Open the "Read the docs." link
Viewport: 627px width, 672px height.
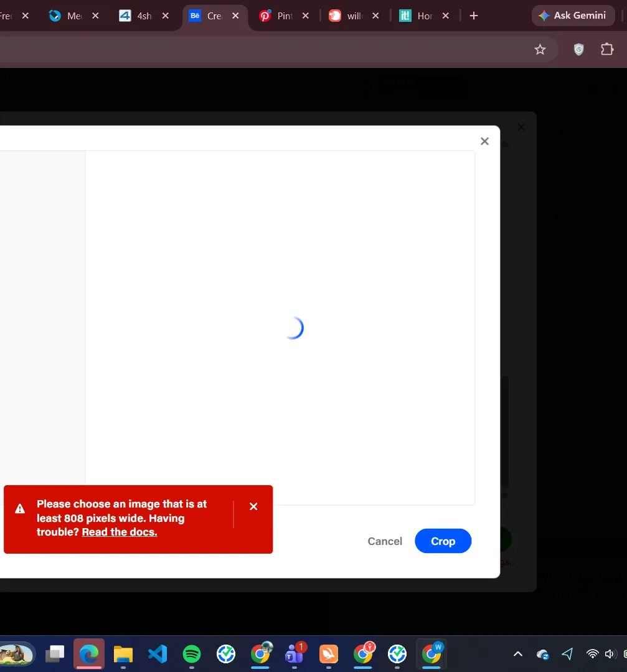119,532
